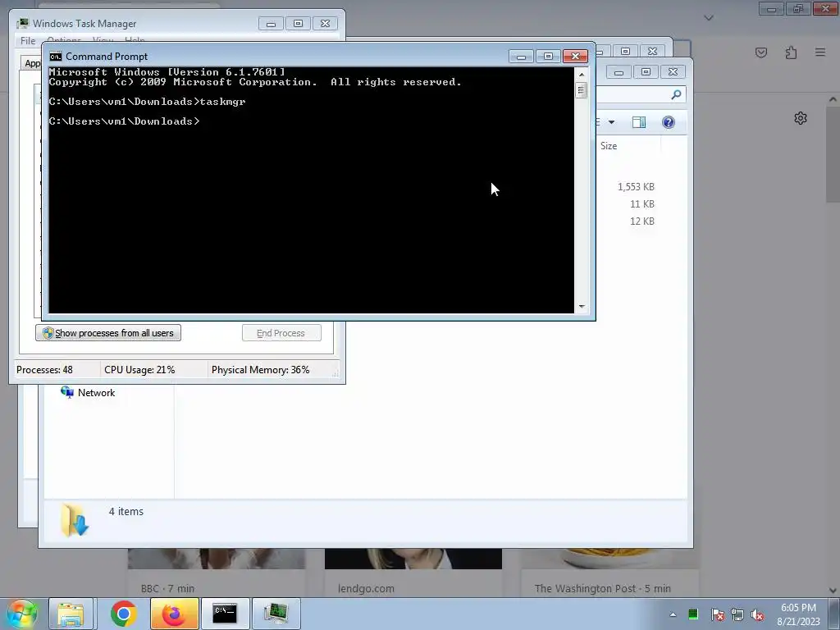Screen dimensions: 840x630
Task: Open the Firefox hamburger menu
Action: tap(820, 52)
